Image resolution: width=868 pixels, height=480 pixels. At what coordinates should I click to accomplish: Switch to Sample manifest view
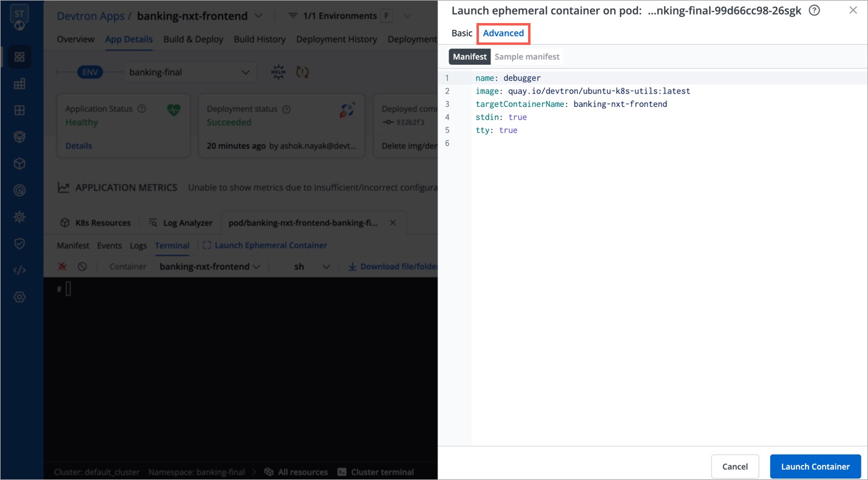coord(527,56)
